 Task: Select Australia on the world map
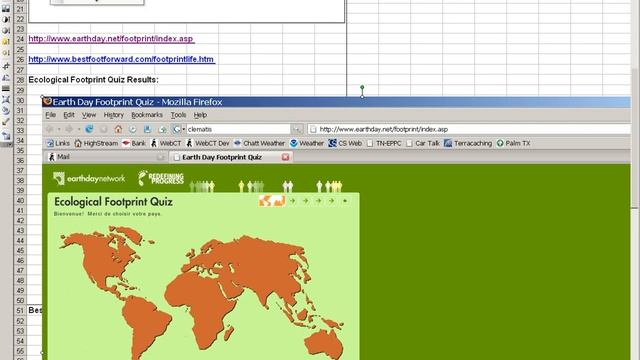pos(325,344)
